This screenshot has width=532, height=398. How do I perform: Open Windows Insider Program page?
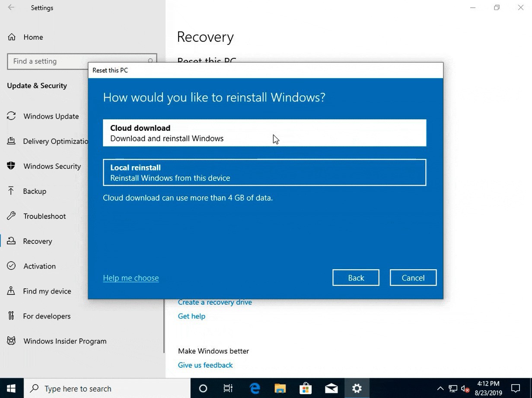pyautogui.click(x=65, y=341)
